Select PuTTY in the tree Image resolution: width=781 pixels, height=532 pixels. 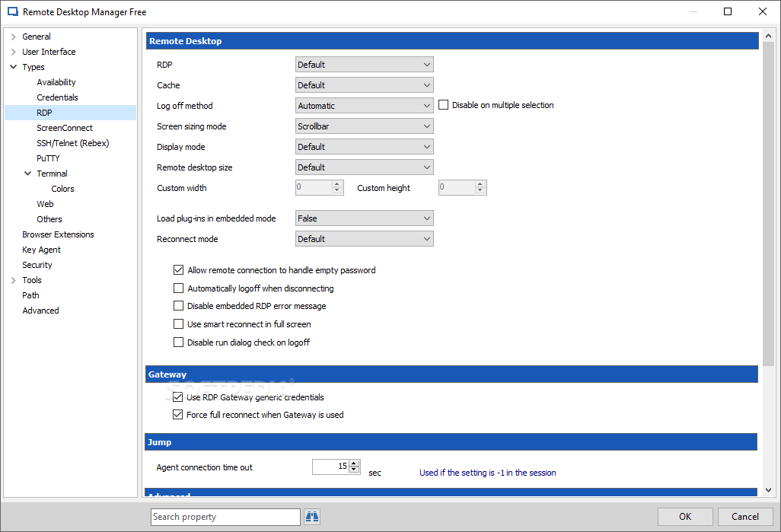point(48,158)
